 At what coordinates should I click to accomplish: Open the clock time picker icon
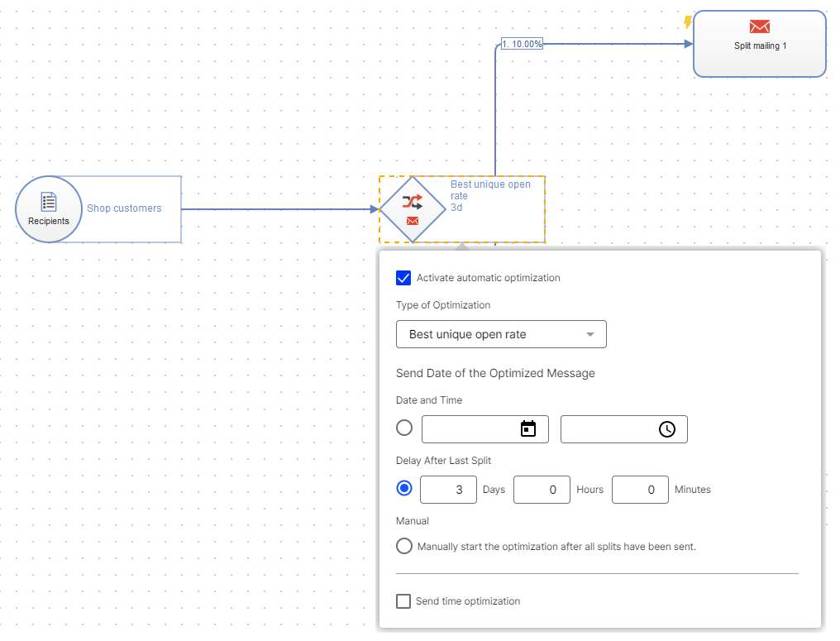tap(667, 428)
